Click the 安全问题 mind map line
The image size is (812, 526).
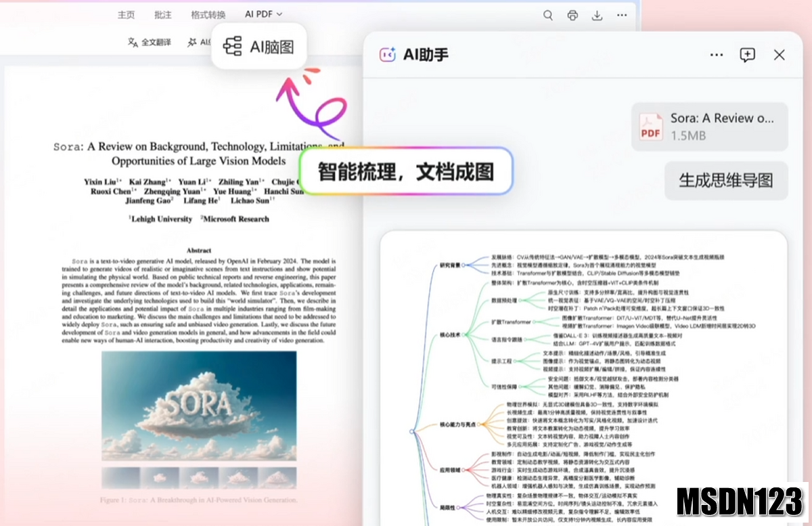coord(613,379)
